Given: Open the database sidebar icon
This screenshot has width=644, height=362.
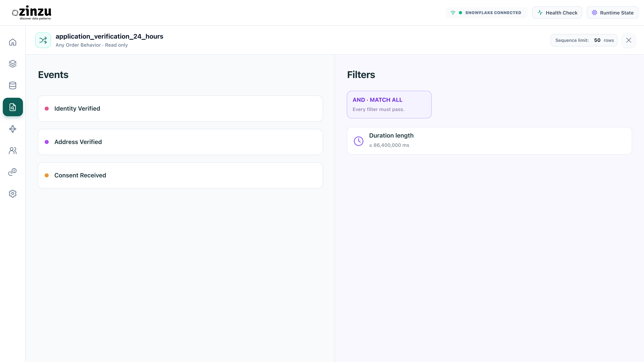Looking at the screenshot, I should click(12, 85).
